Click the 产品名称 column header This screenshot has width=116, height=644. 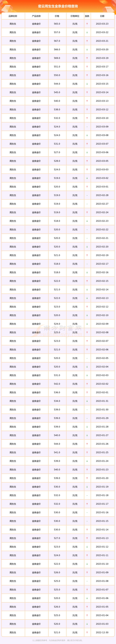pyautogui.click(x=36, y=16)
